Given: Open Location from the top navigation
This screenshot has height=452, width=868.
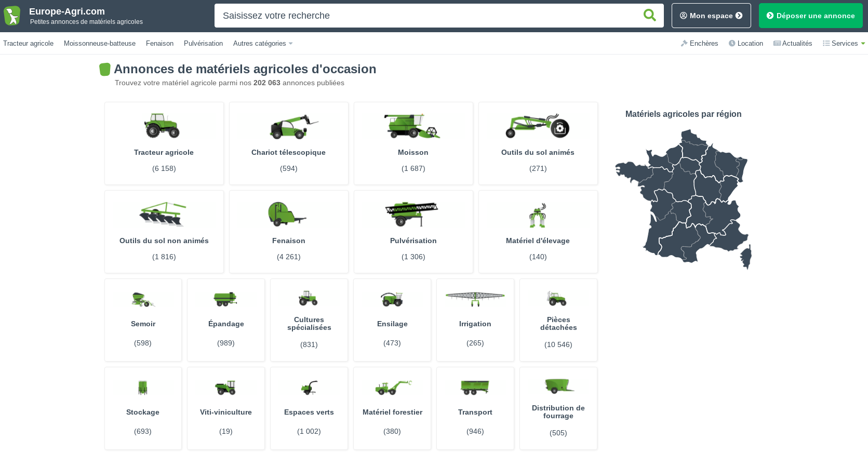Looking at the screenshot, I should pyautogui.click(x=746, y=44).
